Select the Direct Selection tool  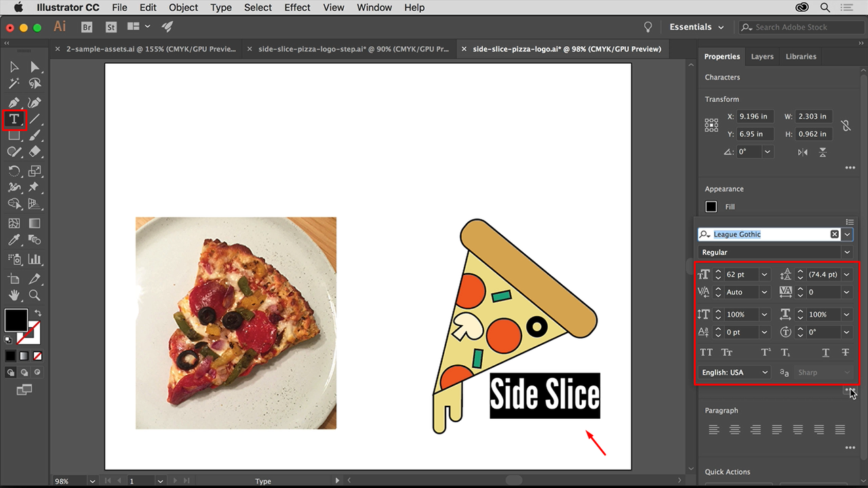35,67
